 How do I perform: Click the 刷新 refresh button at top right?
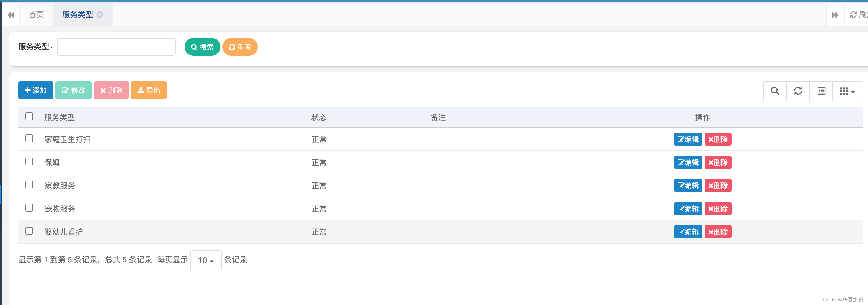pyautogui.click(x=859, y=15)
